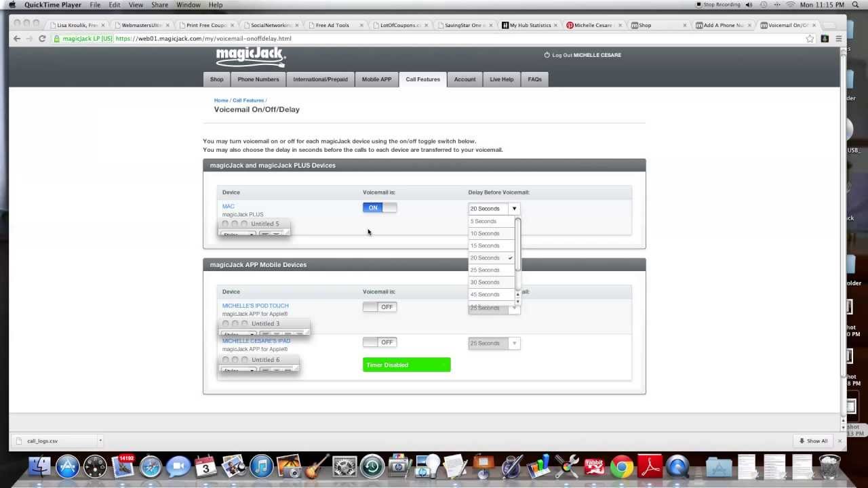
Task: Launch Google Chrome from the Dock
Action: click(x=622, y=467)
